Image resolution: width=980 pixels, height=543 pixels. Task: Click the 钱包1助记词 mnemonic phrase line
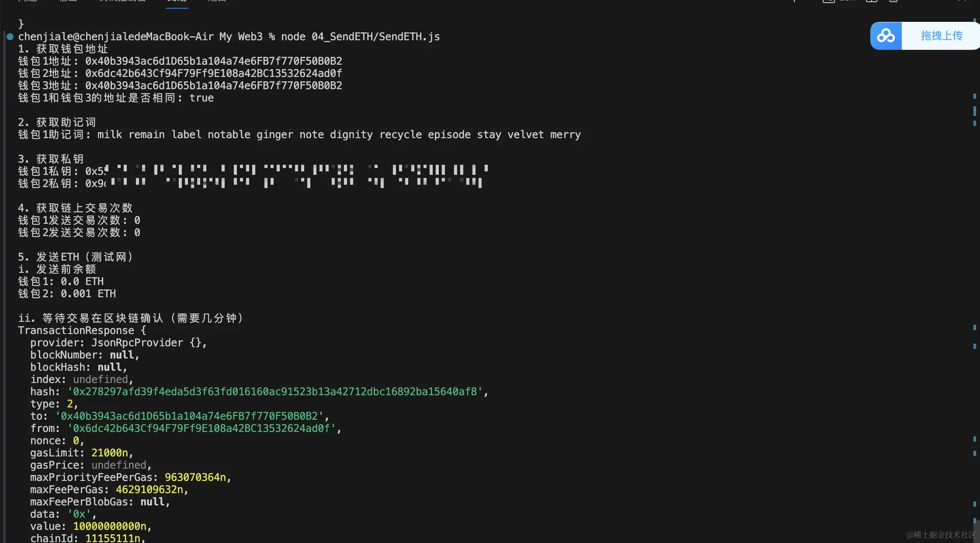pyautogui.click(x=299, y=135)
